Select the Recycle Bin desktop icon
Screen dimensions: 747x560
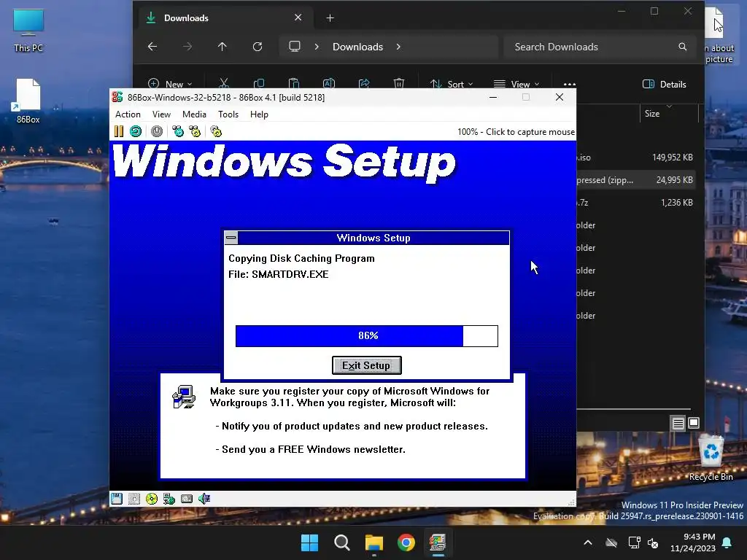click(x=711, y=458)
